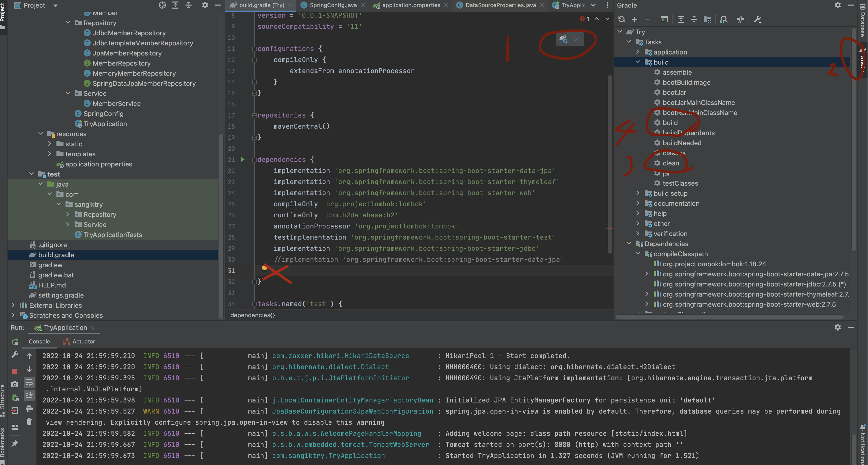Viewport: 868px width, 465px height.
Task: Switch to DataSourceProperties.java tab
Action: [500, 5]
